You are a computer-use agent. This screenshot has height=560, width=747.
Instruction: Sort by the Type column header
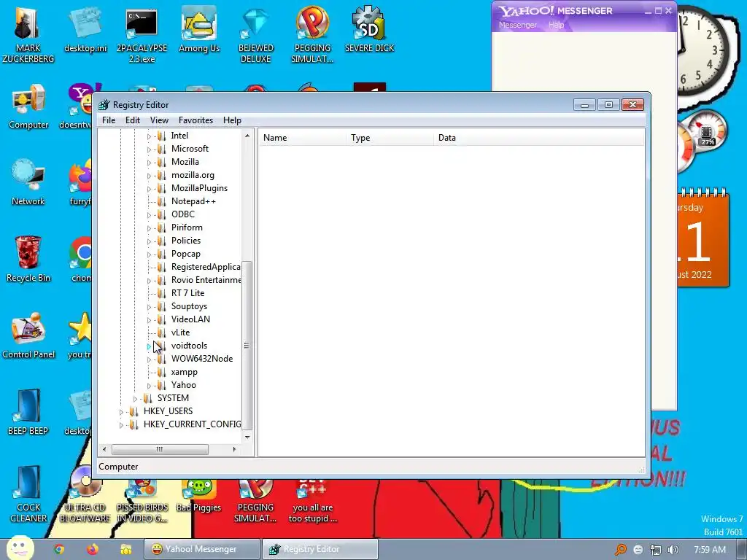pyautogui.click(x=390, y=138)
